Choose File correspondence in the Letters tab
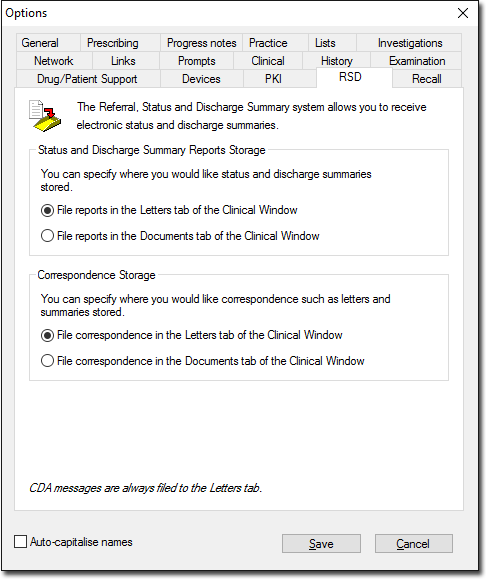486x579 pixels. tap(47, 335)
